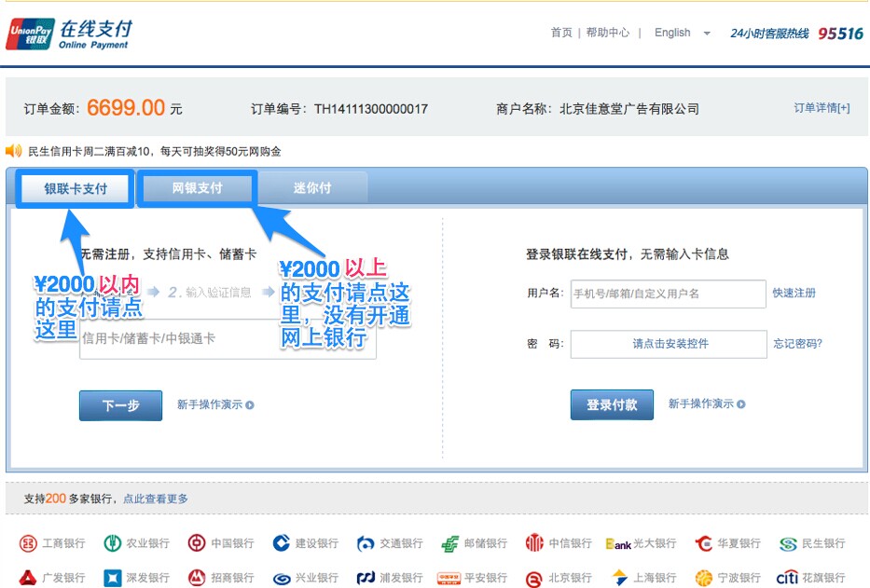Select the 兴业银行 bank icon

[x=282, y=579]
